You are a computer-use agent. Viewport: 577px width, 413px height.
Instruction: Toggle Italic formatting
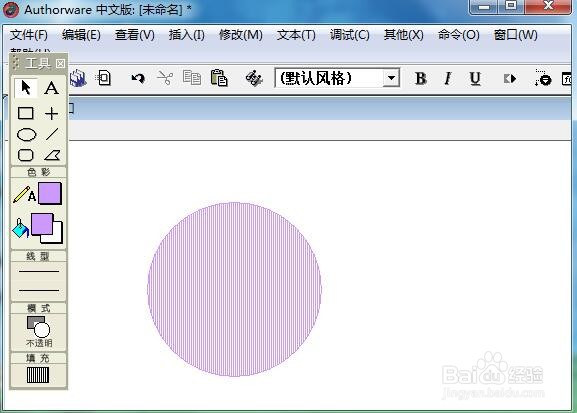[x=448, y=78]
